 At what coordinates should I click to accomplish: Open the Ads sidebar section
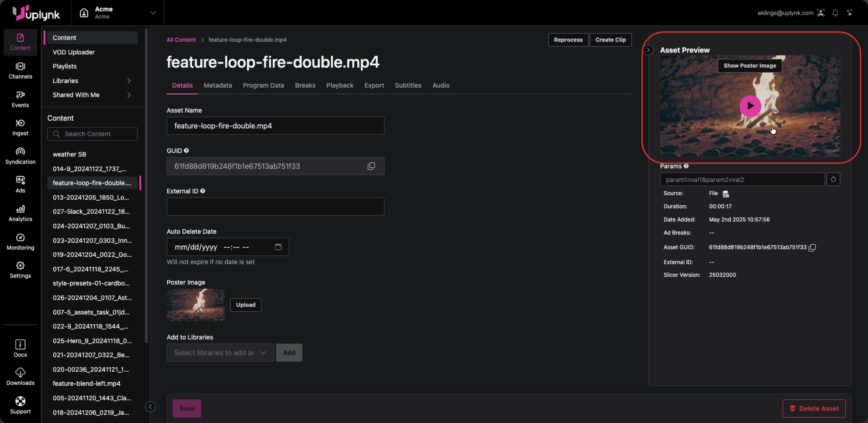(x=20, y=184)
